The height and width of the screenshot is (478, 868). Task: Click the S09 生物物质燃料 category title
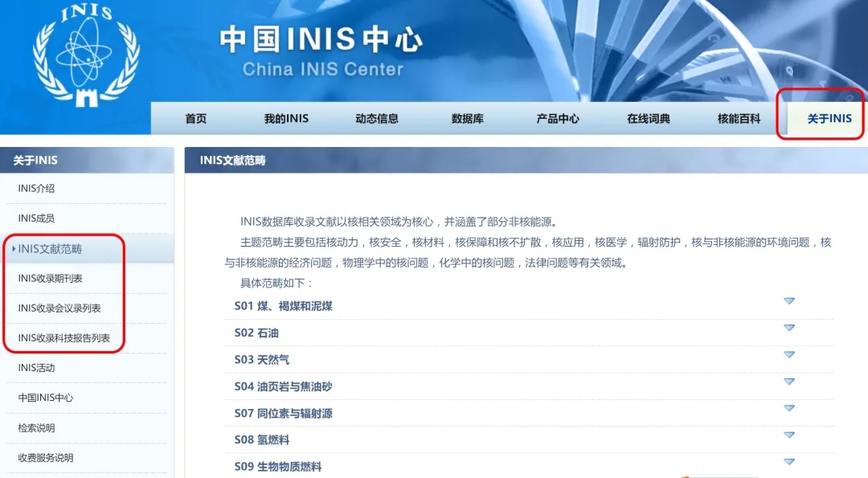278,467
